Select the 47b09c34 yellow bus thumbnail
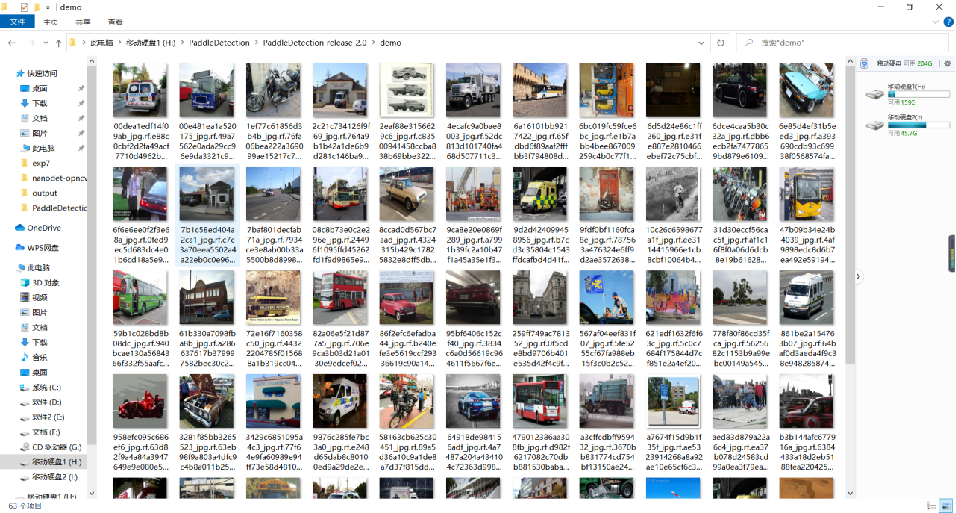Viewport: 956px width, 513px height. (806, 194)
